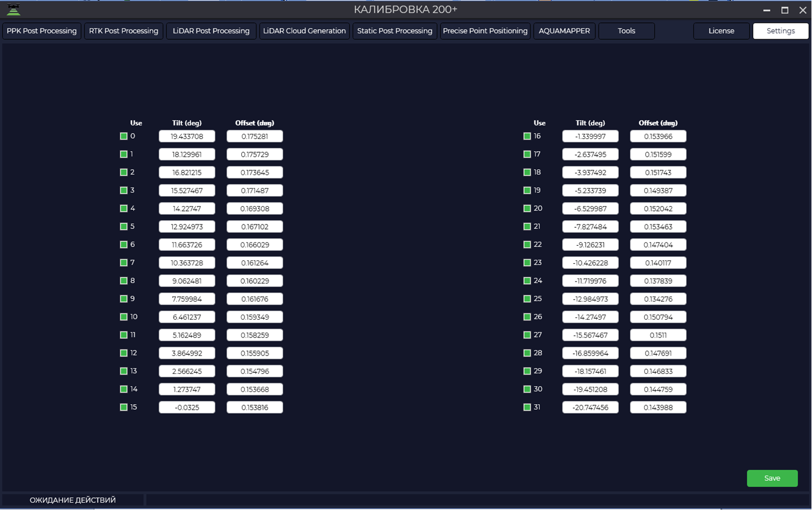
Task: Uncheck Use for channel 5
Action: click(124, 227)
